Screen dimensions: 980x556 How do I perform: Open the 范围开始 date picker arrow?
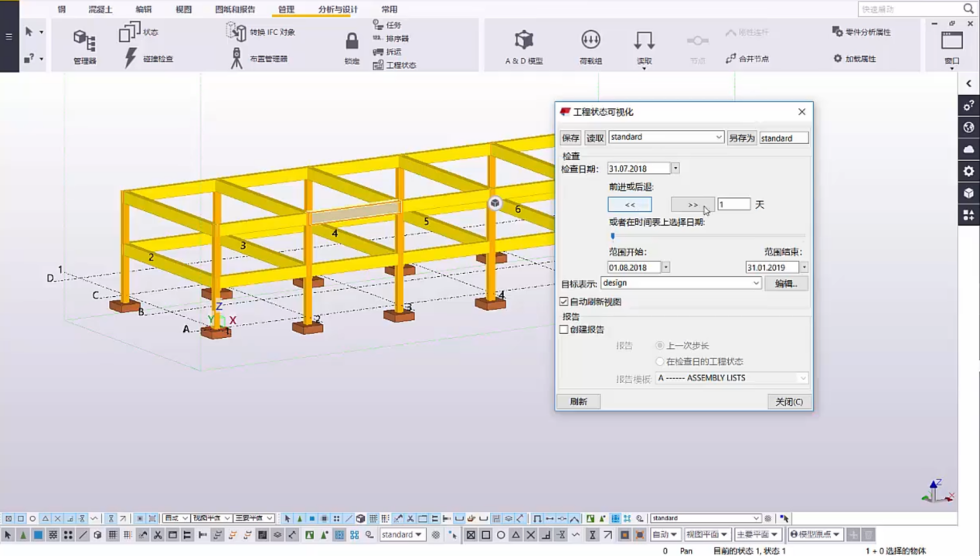[x=665, y=268]
